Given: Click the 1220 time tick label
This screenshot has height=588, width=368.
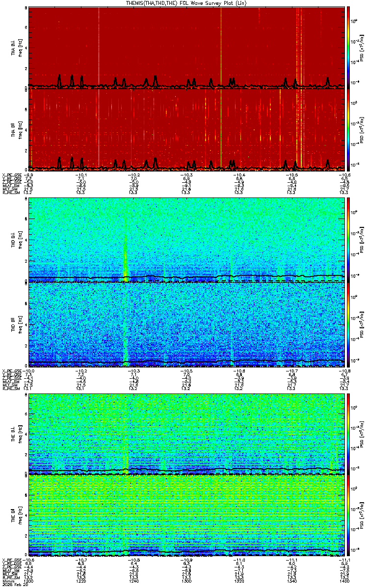Looking at the screenshot, I should tap(80, 582).
